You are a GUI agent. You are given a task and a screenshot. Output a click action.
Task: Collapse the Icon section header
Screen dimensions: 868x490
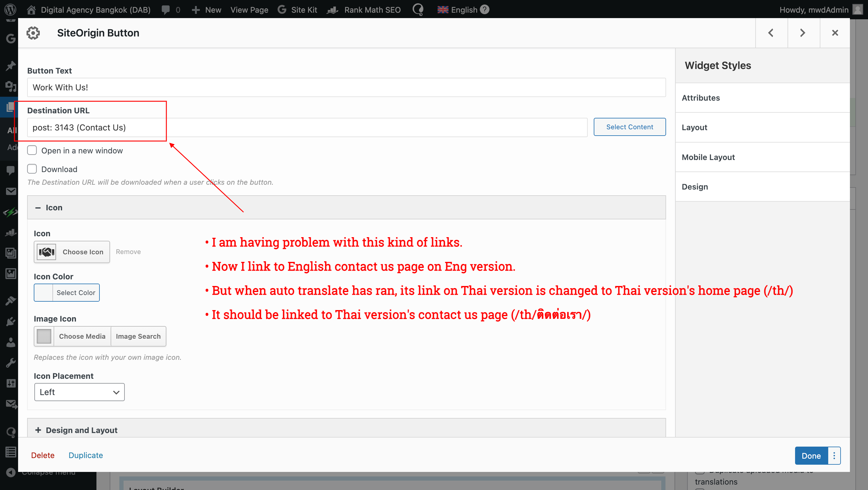tap(346, 207)
